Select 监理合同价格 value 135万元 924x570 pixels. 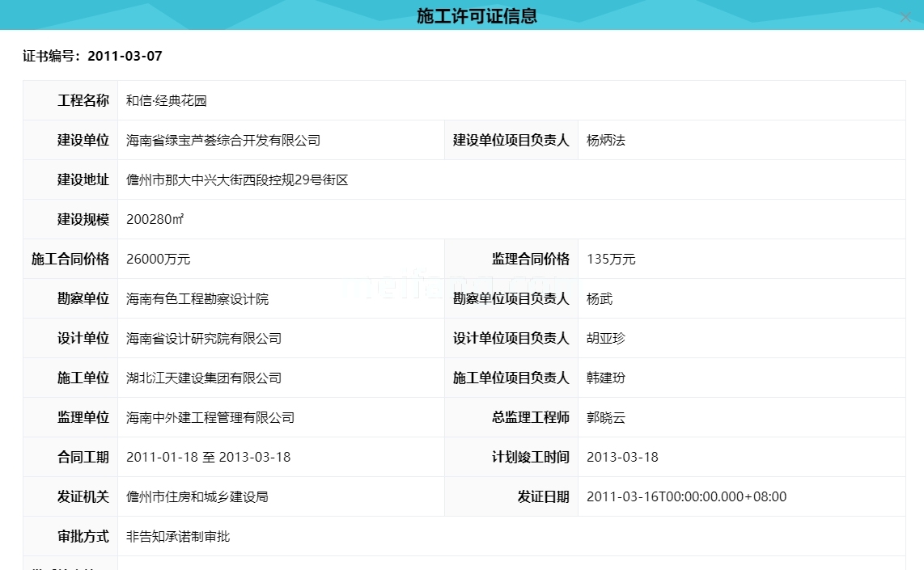click(612, 259)
